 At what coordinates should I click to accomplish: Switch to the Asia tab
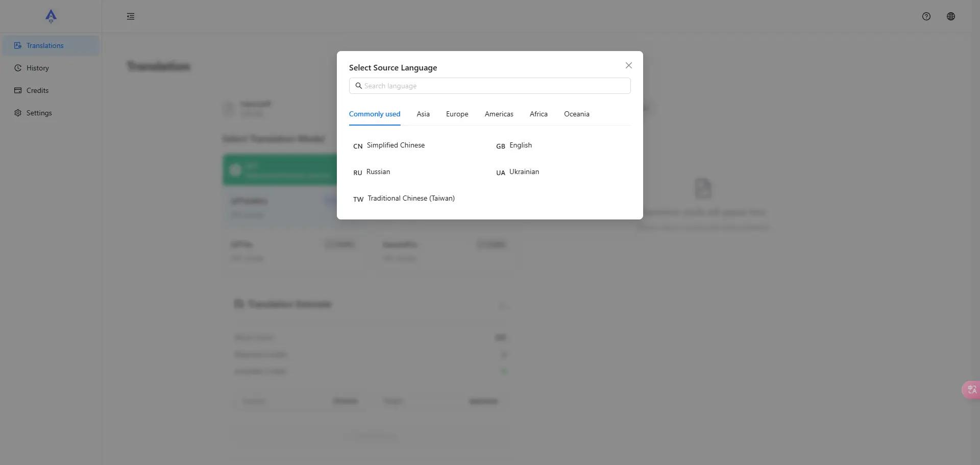point(423,114)
